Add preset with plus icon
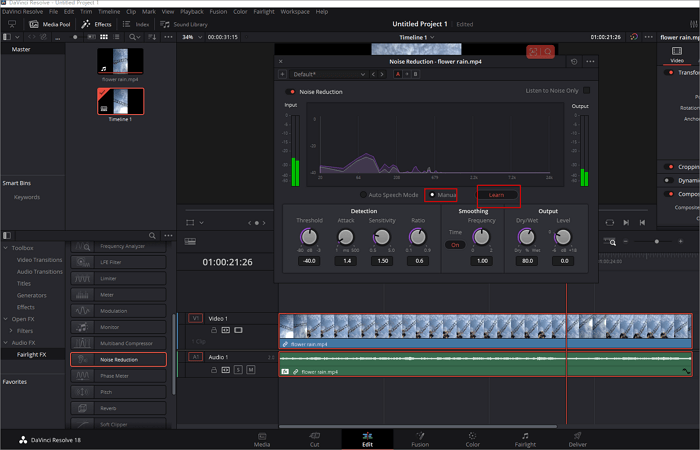This screenshot has width=700, height=450. (x=282, y=74)
